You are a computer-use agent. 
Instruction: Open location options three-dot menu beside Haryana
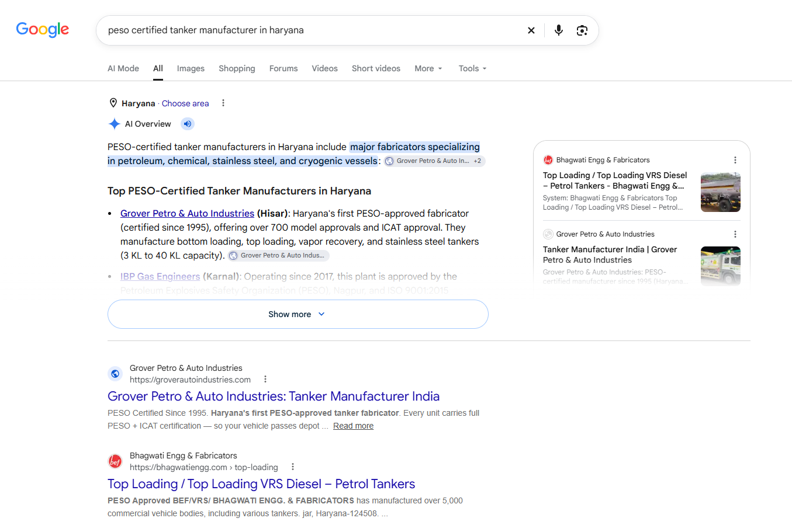[x=223, y=103]
